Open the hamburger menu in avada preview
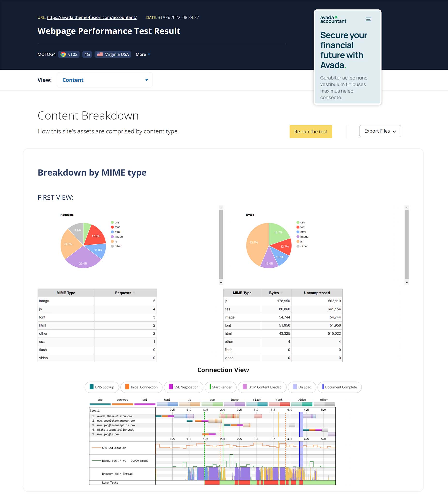The image size is (448, 504). click(x=368, y=19)
